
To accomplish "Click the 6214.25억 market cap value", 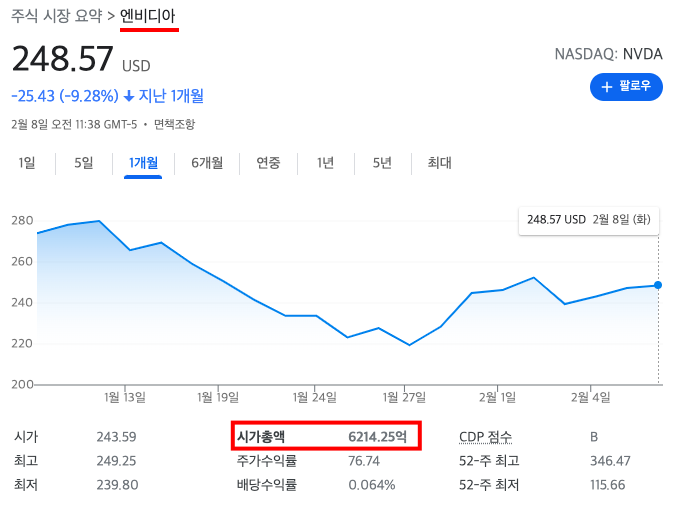I will tap(378, 436).
